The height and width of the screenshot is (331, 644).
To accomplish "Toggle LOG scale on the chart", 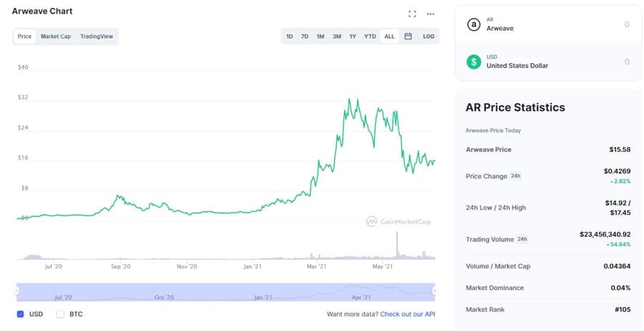I will coord(429,36).
